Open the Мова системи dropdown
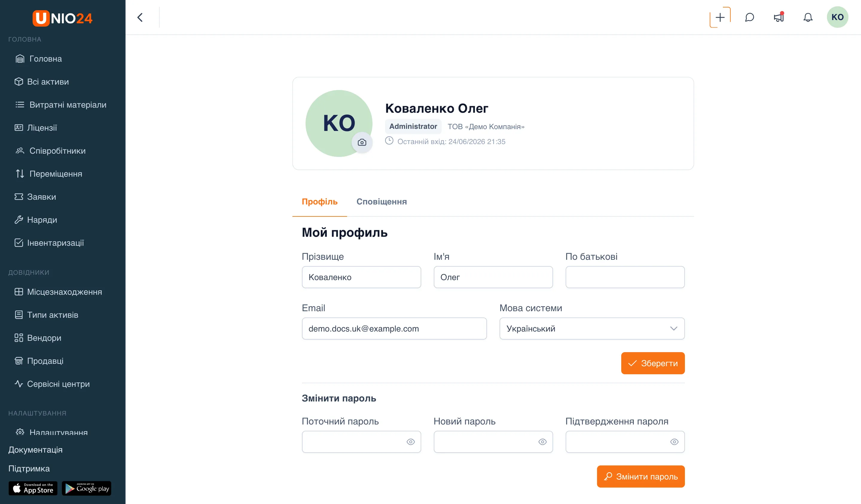Viewport: 861px width, 504px height. 592,329
